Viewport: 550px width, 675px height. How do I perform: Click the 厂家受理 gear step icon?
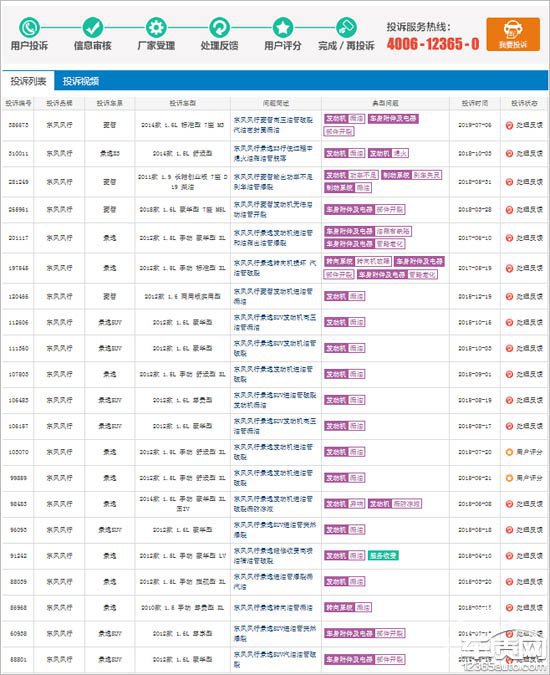pos(156,28)
